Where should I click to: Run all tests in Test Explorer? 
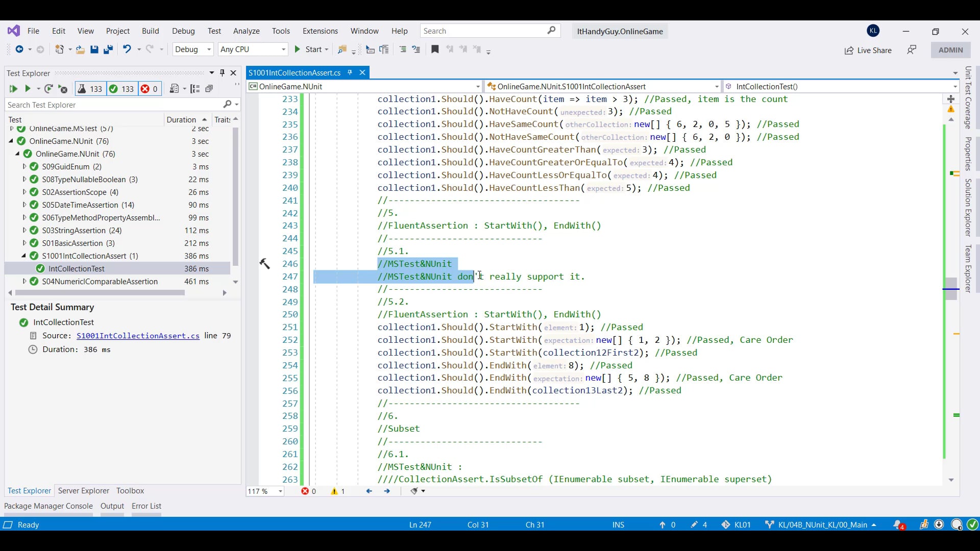point(13,89)
